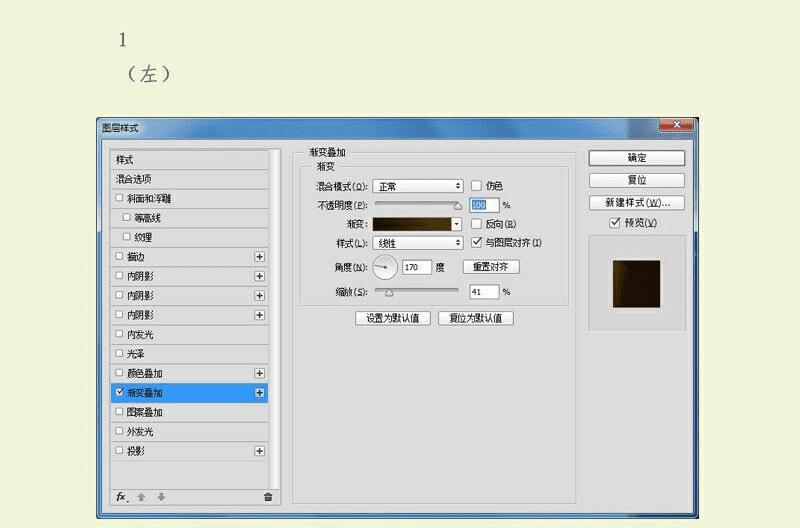Turn on the 光泽 checkbox
Viewport: 800px width, 528px height.
click(x=119, y=354)
